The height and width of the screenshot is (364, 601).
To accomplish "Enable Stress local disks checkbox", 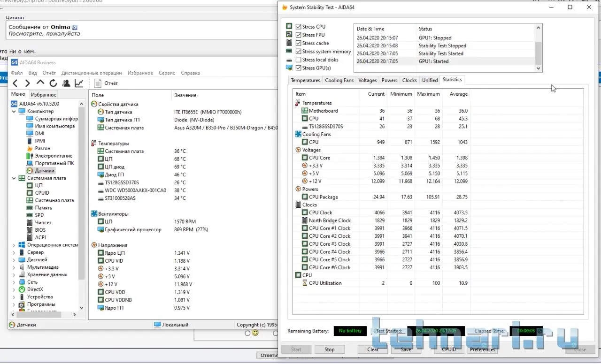I will tap(299, 60).
